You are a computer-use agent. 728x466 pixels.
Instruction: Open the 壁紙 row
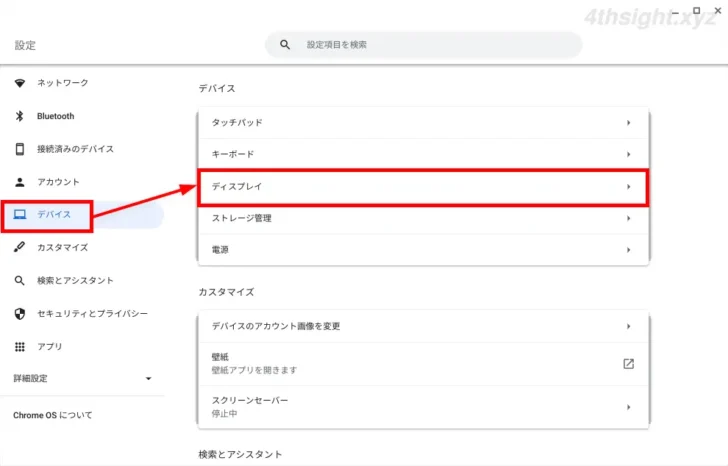[x=423, y=364]
